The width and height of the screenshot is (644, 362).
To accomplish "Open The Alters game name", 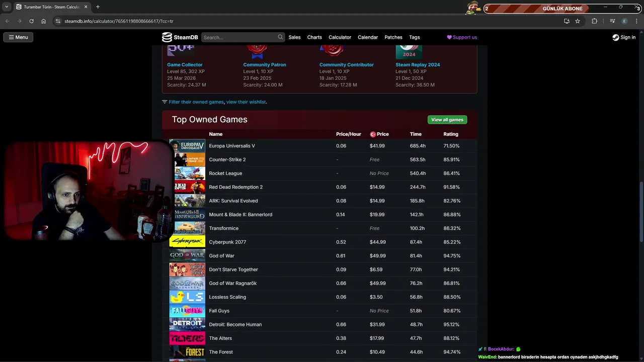I will click(220, 338).
